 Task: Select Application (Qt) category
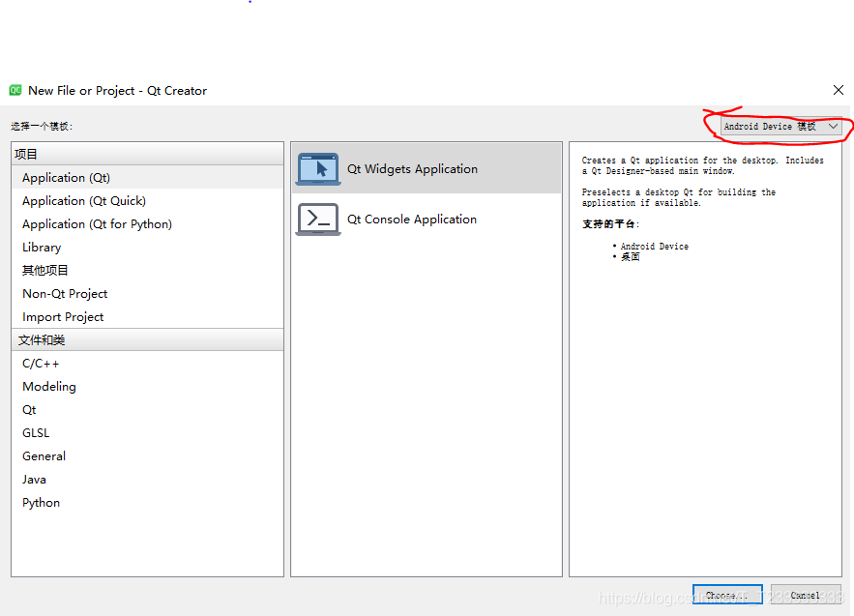point(147,178)
